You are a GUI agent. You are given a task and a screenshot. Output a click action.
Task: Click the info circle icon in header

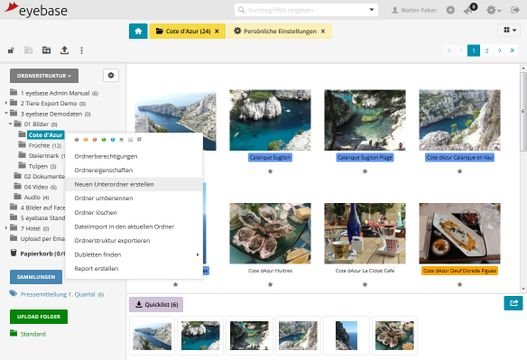(x=450, y=10)
